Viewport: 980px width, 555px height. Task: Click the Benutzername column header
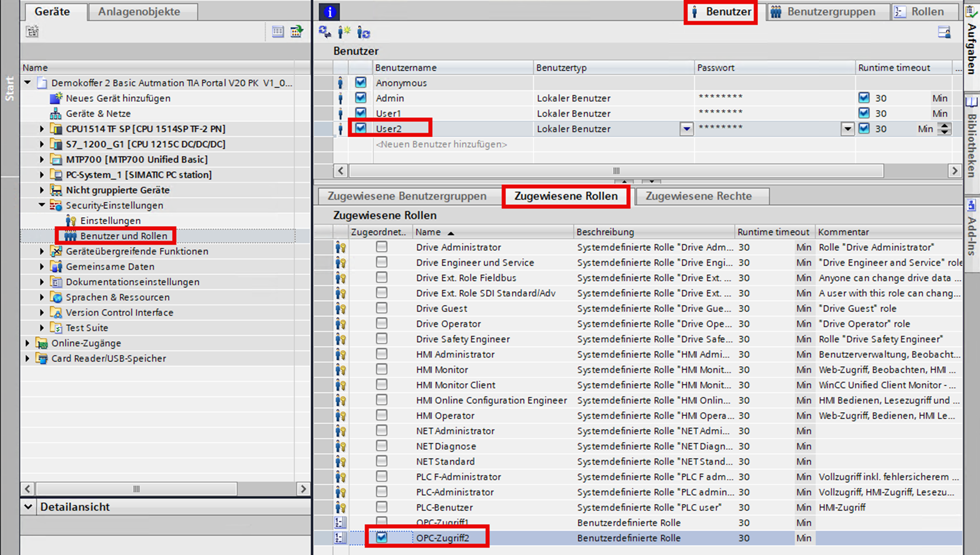pyautogui.click(x=453, y=68)
